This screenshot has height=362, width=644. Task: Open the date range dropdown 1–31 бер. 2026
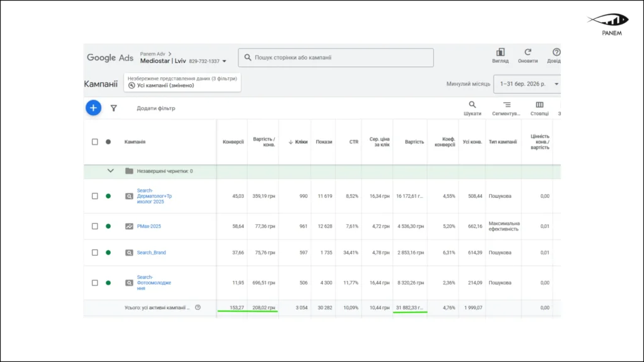pos(528,84)
